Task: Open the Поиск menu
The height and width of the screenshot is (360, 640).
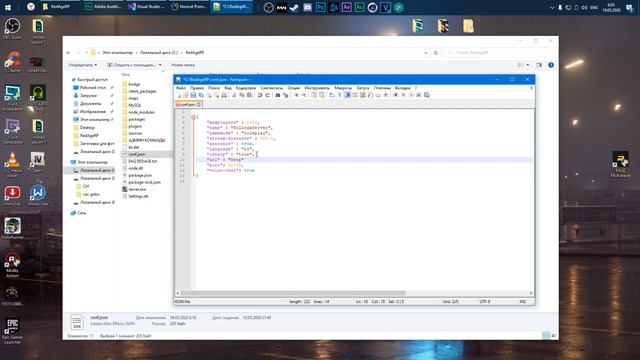Action: (x=214, y=88)
